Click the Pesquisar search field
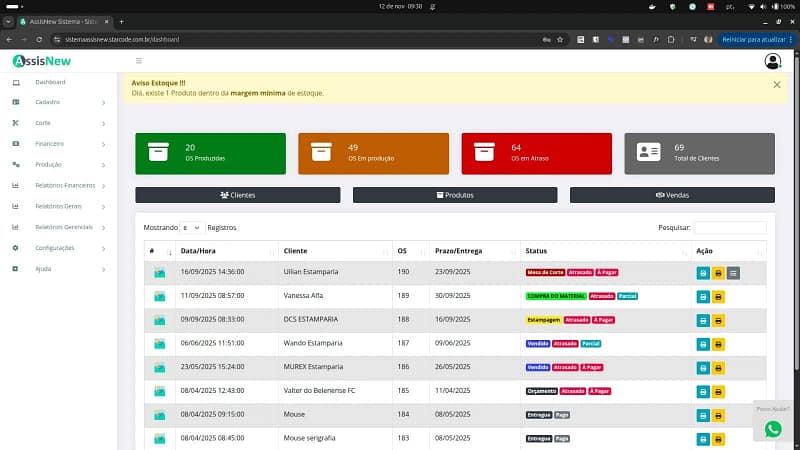Viewport: 800px width, 450px height. click(730, 228)
